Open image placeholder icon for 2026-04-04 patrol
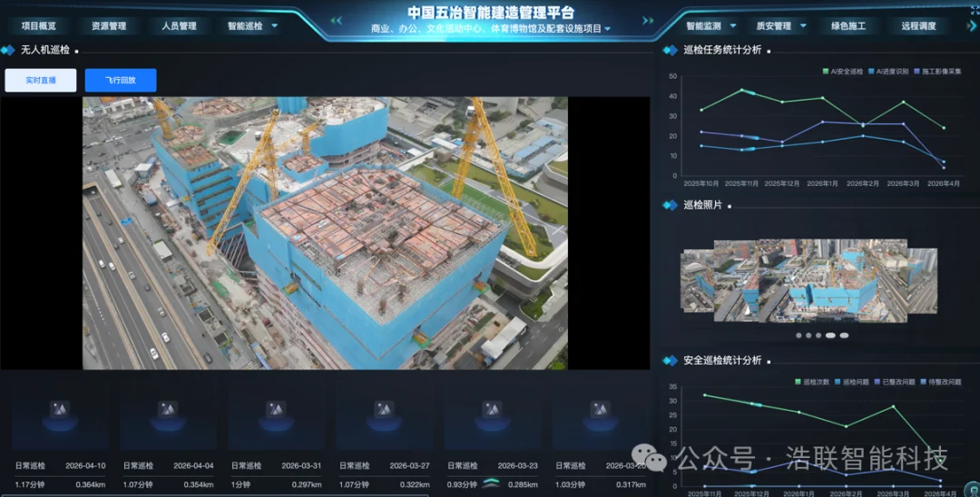 pyautogui.click(x=168, y=410)
